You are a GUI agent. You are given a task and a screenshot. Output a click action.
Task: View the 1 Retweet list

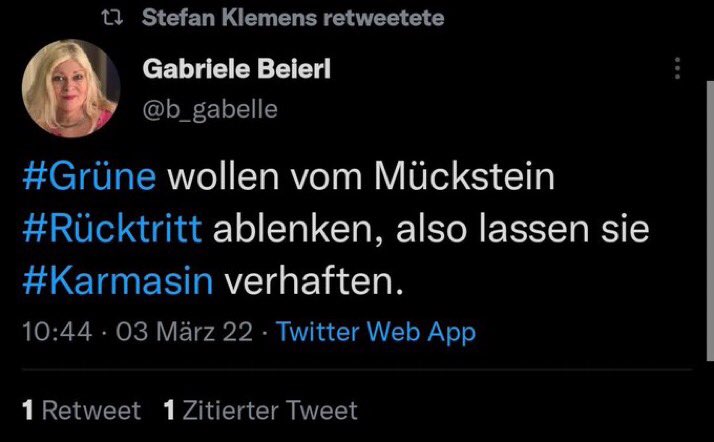[82, 410]
